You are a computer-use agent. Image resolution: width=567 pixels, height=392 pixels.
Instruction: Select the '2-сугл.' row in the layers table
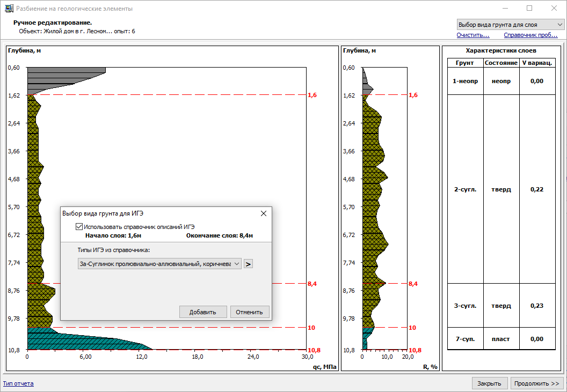click(464, 189)
